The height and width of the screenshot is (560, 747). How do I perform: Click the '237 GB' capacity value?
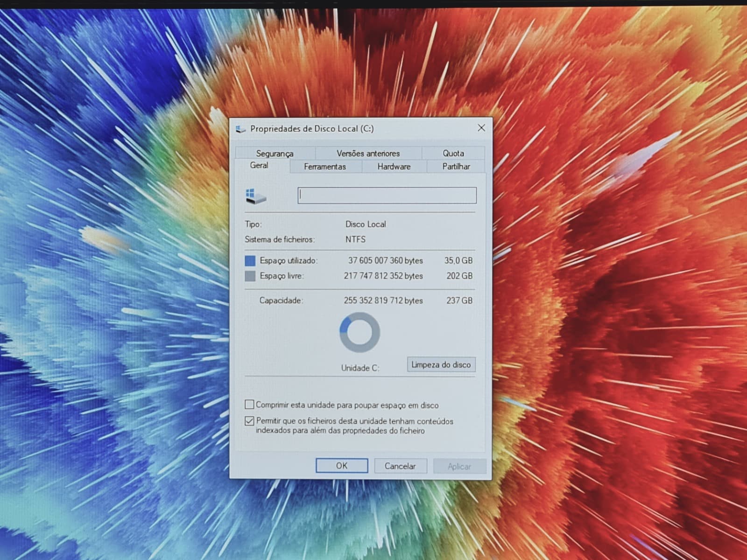[459, 301]
